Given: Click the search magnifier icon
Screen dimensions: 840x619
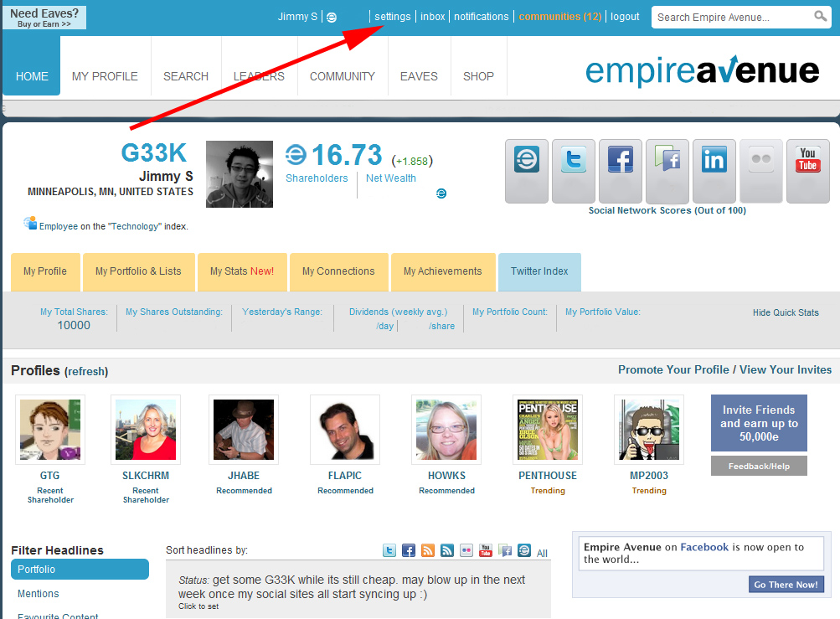Looking at the screenshot, I should tap(820, 16).
